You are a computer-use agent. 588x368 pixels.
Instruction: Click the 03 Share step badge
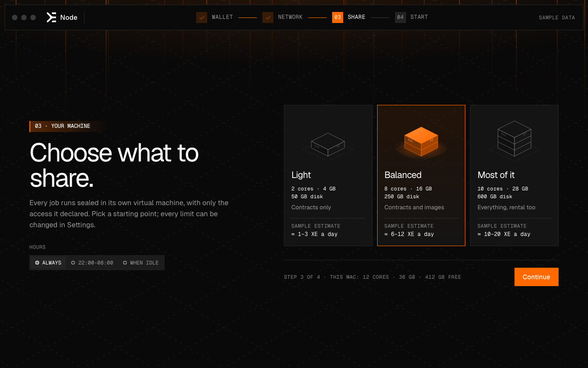point(338,17)
